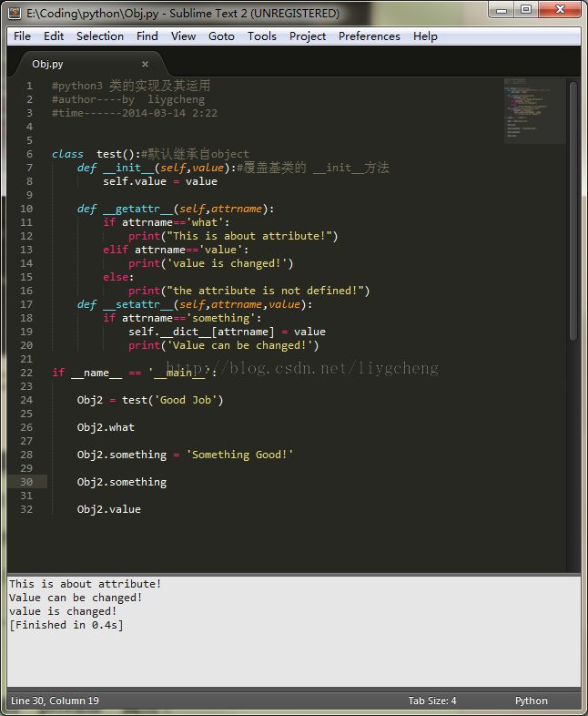Open the File menu
The height and width of the screenshot is (716, 588).
(x=22, y=36)
